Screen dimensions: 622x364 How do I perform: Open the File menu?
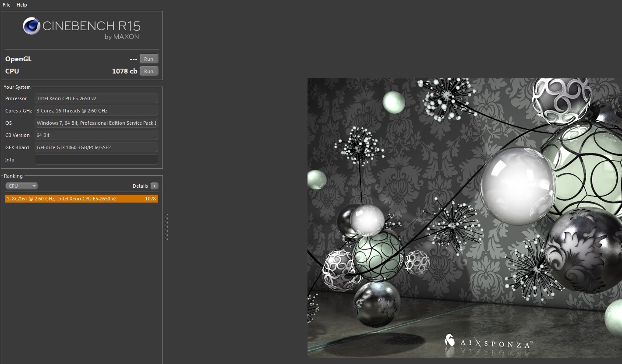[7, 5]
